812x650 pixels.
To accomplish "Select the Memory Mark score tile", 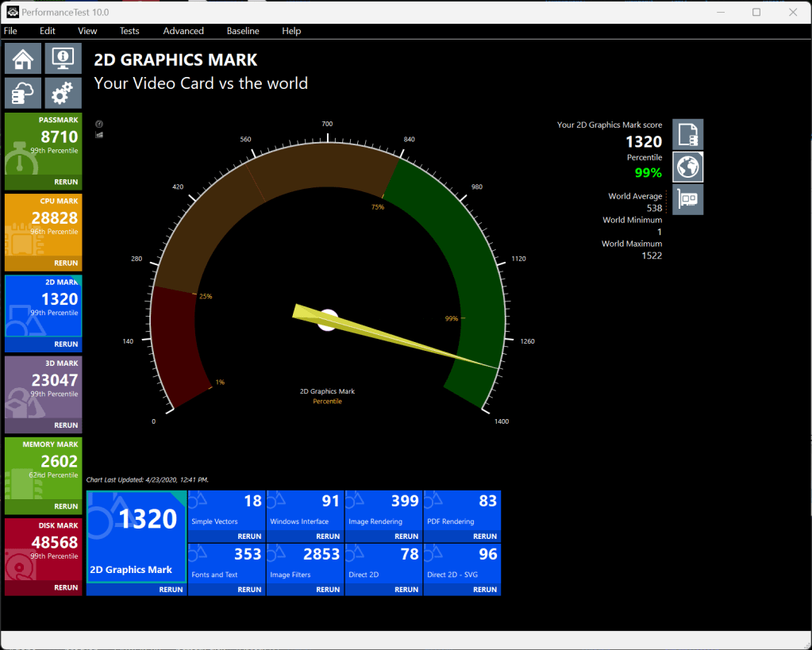I will (x=43, y=467).
